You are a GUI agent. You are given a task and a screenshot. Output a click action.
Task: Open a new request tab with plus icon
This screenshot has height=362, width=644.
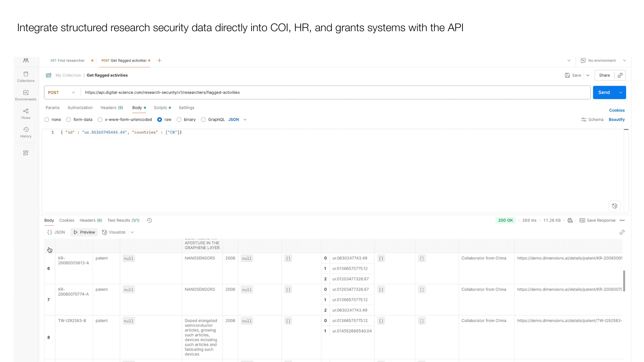point(160,61)
